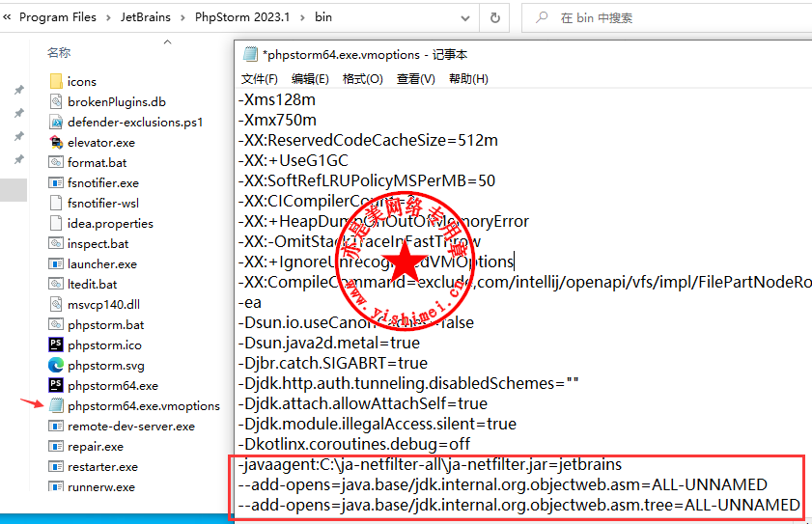Viewport: 812px width, 524px height.
Task: Select the remote-dev-server.exe icon
Action: 56,426
